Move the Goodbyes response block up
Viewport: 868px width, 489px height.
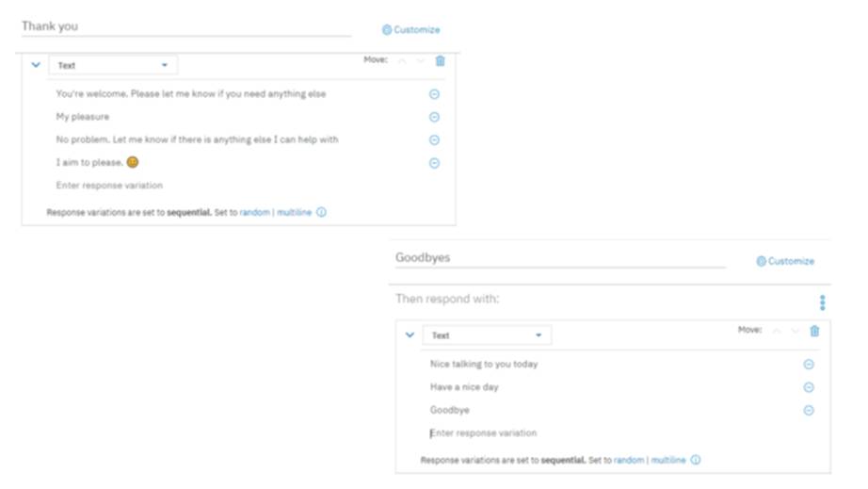pos(777,331)
